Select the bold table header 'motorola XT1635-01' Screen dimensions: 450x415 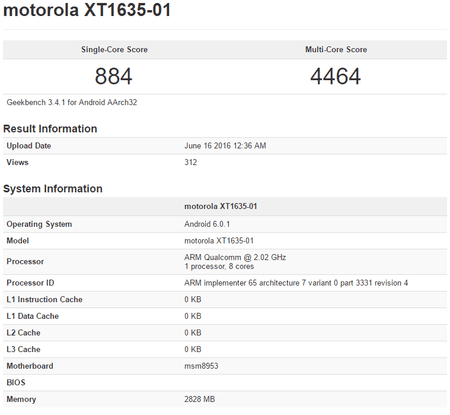[221, 206]
